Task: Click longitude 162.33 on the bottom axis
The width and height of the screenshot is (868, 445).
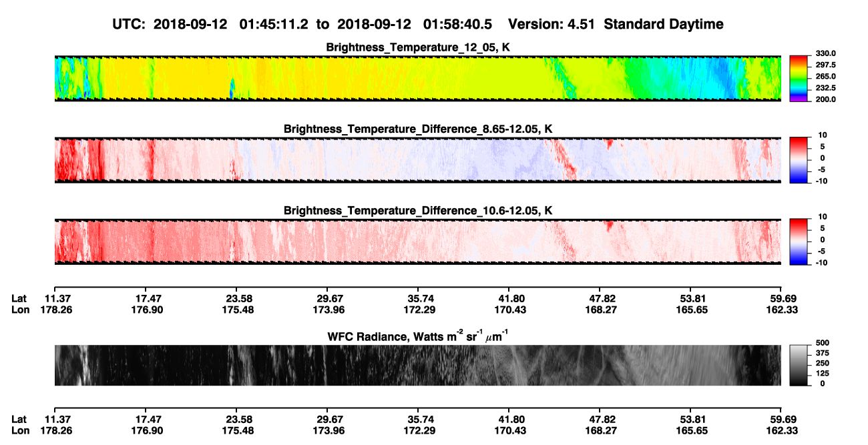Action: [781, 431]
